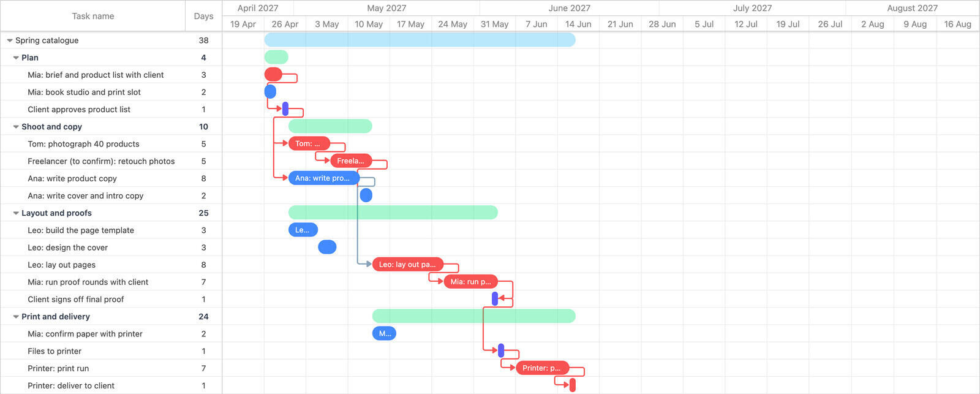The image size is (980, 394).
Task: Select the 'Mia: run p...' task bar
Action: (471, 282)
